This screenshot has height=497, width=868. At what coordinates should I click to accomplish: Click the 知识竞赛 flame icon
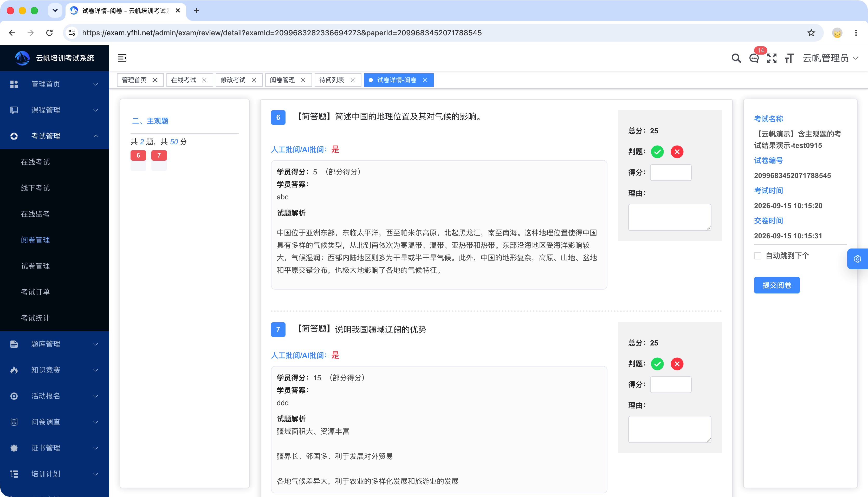[x=14, y=370]
